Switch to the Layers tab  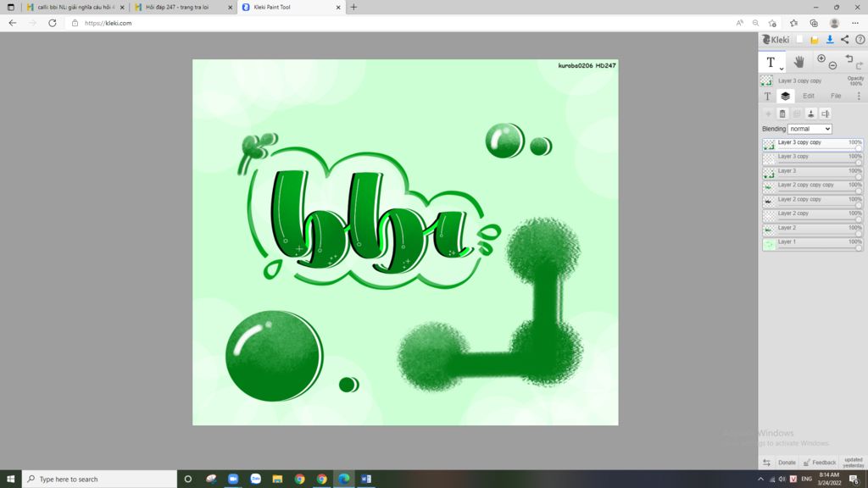click(x=785, y=97)
